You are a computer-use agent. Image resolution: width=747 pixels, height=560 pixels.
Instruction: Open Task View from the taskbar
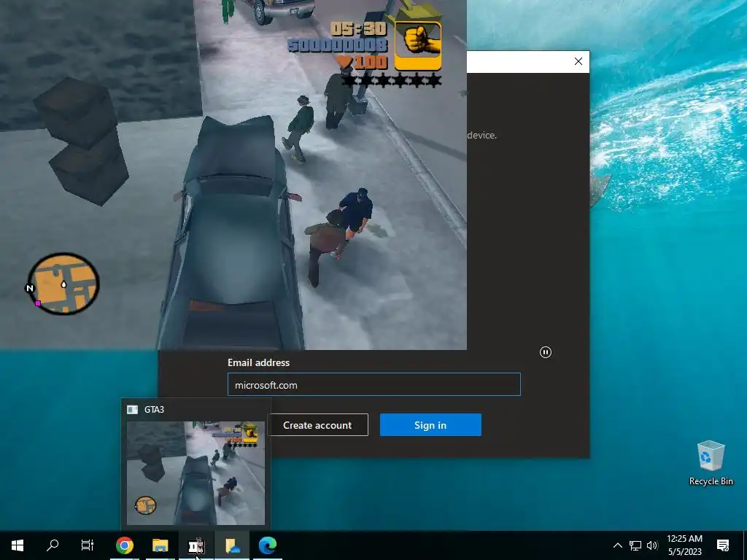88,545
